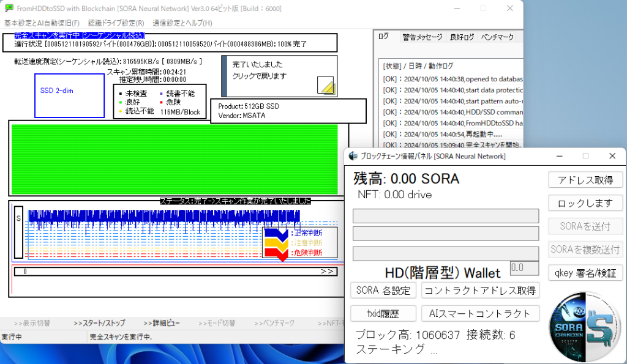Image resolution: width=627 pixels, height=364 pixels.
Task: Click the green 良好 legend marker
Action: pos(121,102)
